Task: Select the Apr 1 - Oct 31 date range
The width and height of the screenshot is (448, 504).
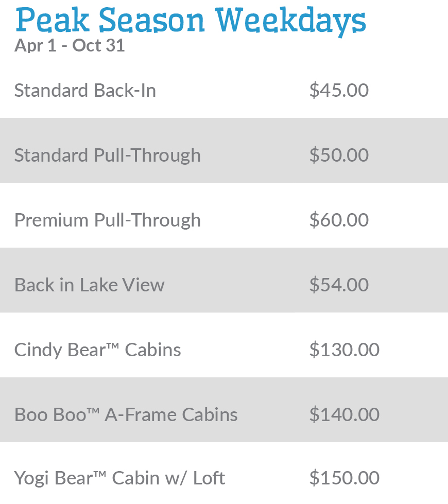Action: click(70, 46)
